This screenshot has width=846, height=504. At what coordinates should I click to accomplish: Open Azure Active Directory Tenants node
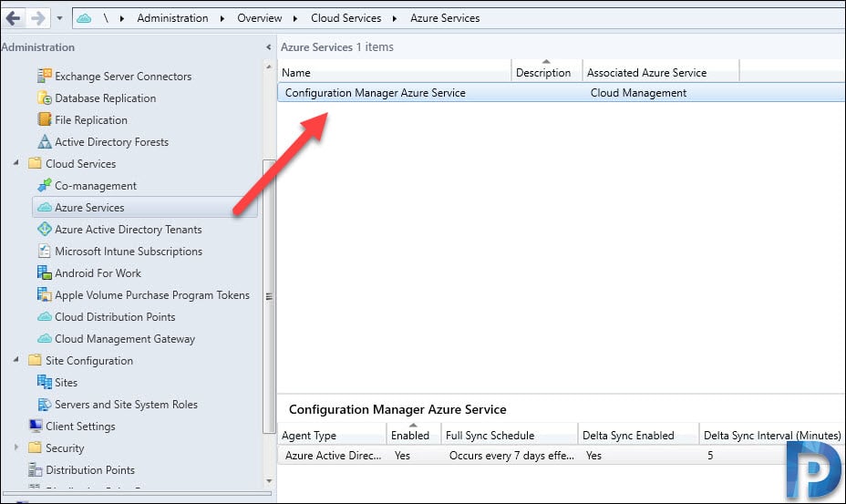tap(129, 230)
